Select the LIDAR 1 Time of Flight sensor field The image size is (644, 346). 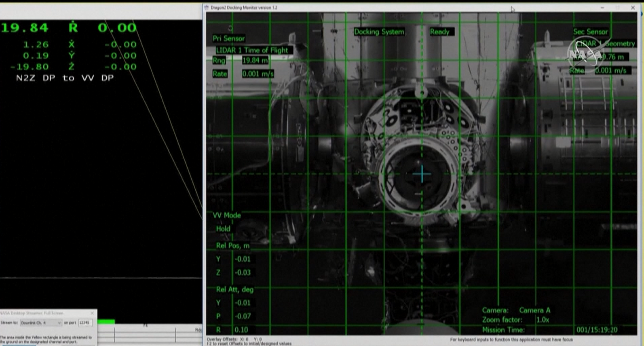coord(252,50)
